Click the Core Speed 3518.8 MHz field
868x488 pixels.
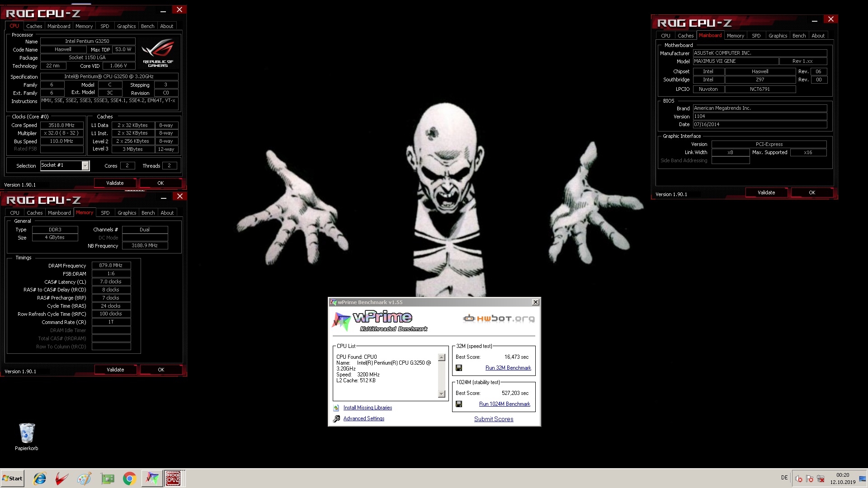(62, 126)
